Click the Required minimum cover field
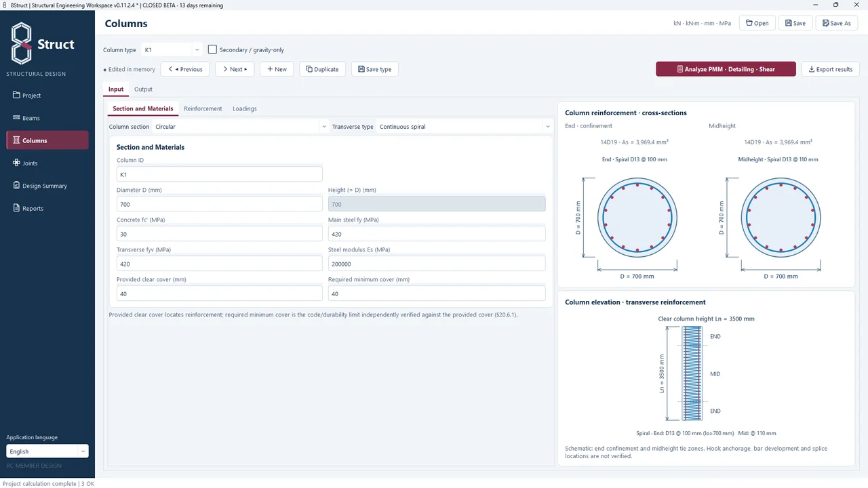868x488 pixels. click(437, 293)
